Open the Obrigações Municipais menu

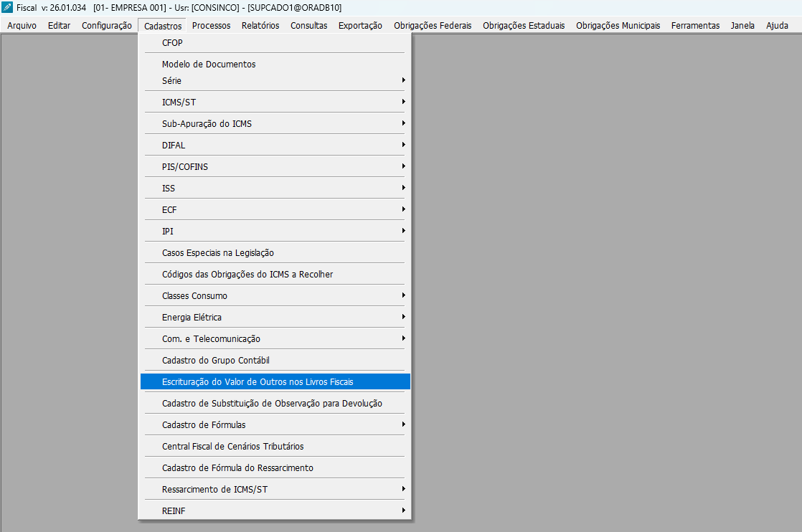tap(618, 26)
